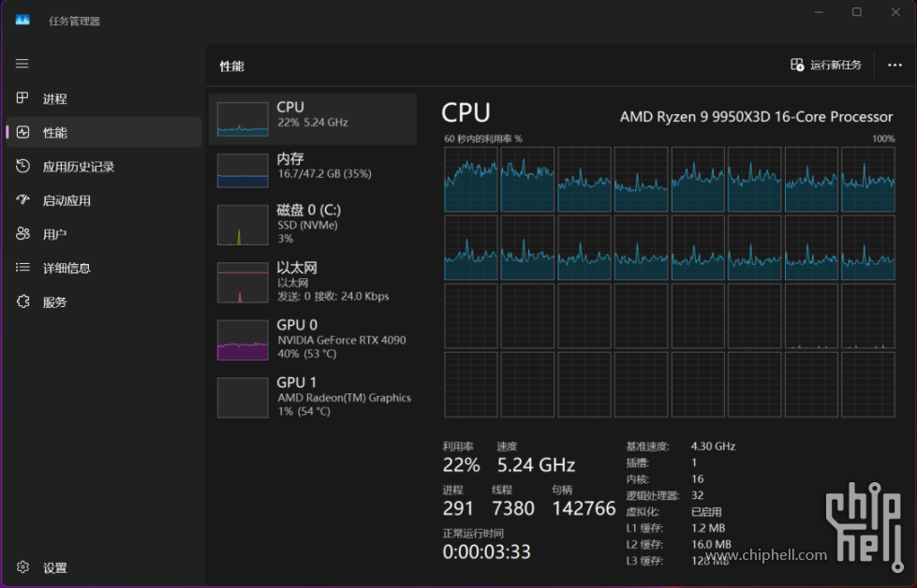Click the 应用历史记录 clock icon

pyautogui.click(x=22, y=166)
